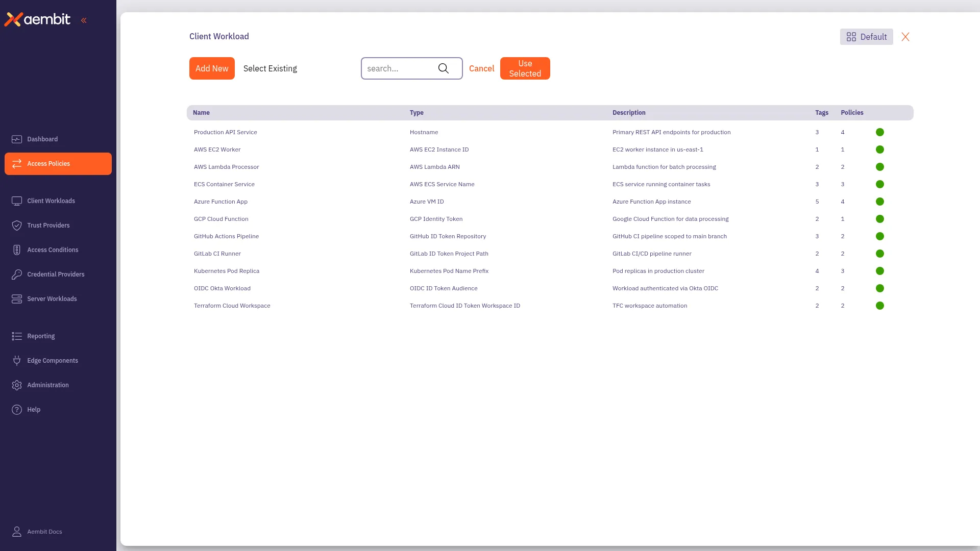Viewport: 980px width, 551px height.
Task: Click the Policies column header
Action: point(852,113)
